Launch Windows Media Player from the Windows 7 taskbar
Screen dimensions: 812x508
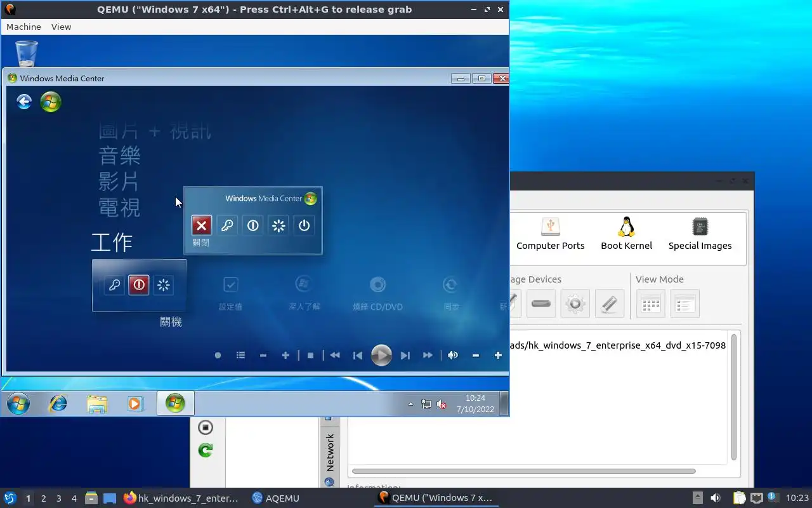[134, 404]
